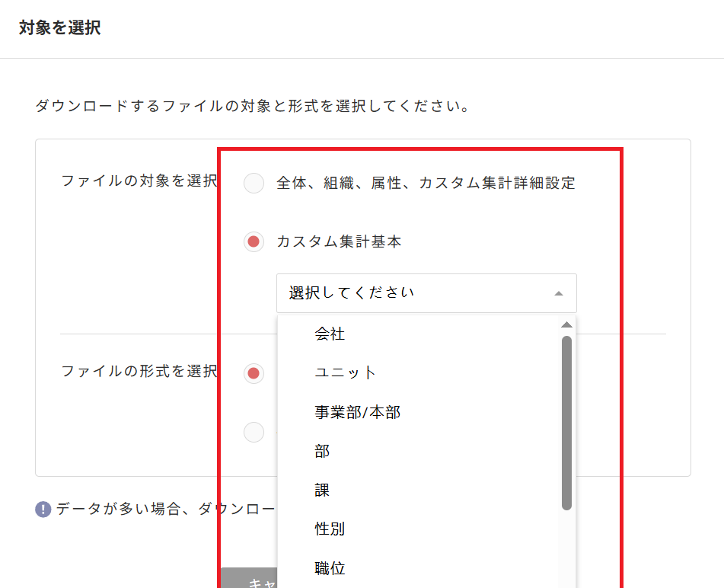Select the 全体、組織、属性、カスタム集計詳細設定 radio button
This screenshot has height=588, width=724.
point(254,183)
